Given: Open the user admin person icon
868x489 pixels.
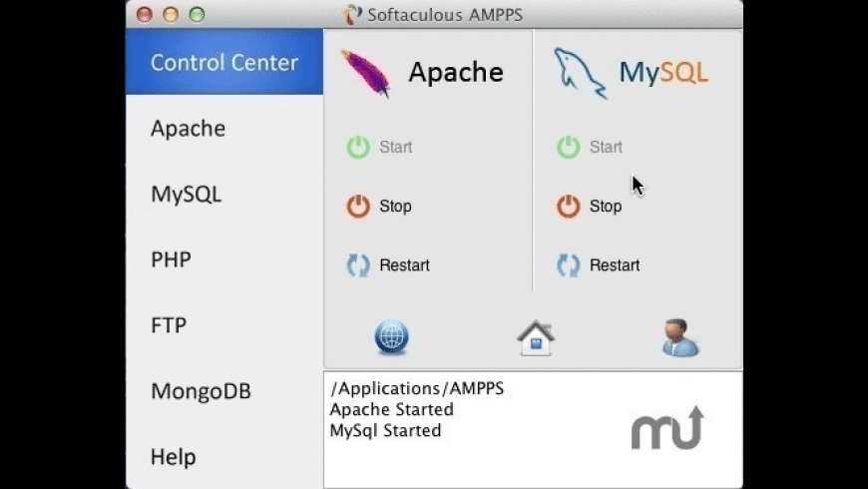Looking at the screenshot, I should pyautogui.click(x=680, y=337).
